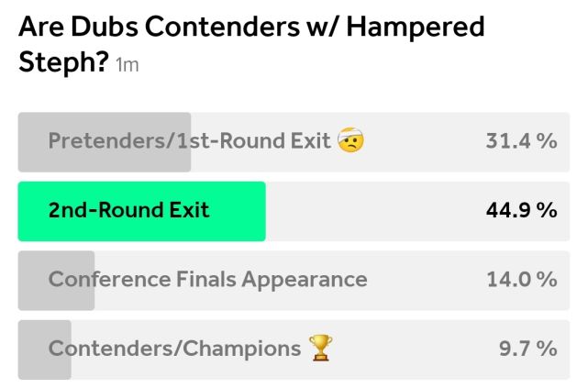Image resolution: width=588 pixels, height=388 pixels.
Task: Click the 14.0 % result value
Action: (521, 280)
